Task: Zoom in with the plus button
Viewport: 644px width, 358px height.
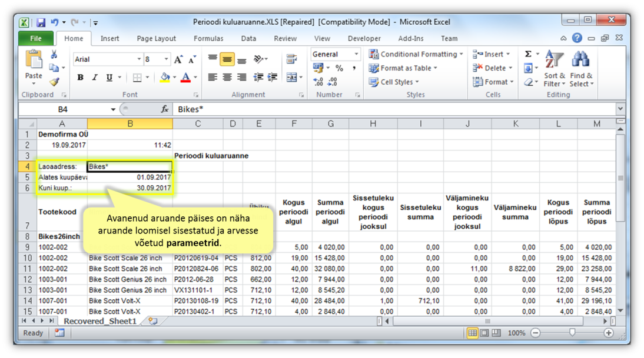Action: (609, 333)
